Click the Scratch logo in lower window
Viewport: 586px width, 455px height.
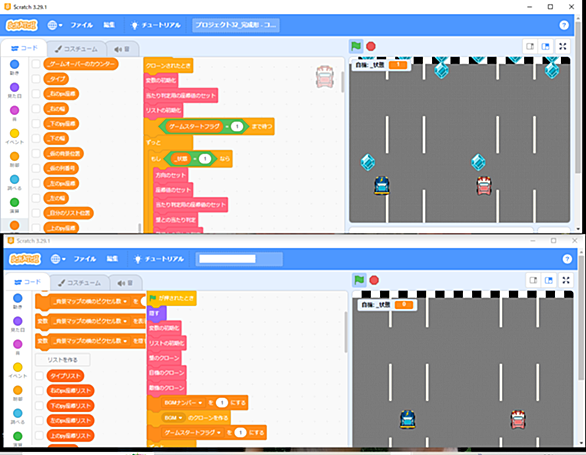click(25, 259)
